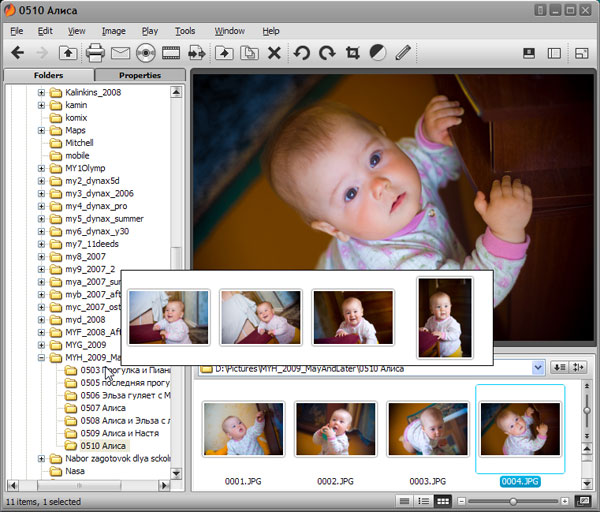
Task: Open the folder path dropdown
Action: pos(538,368)
